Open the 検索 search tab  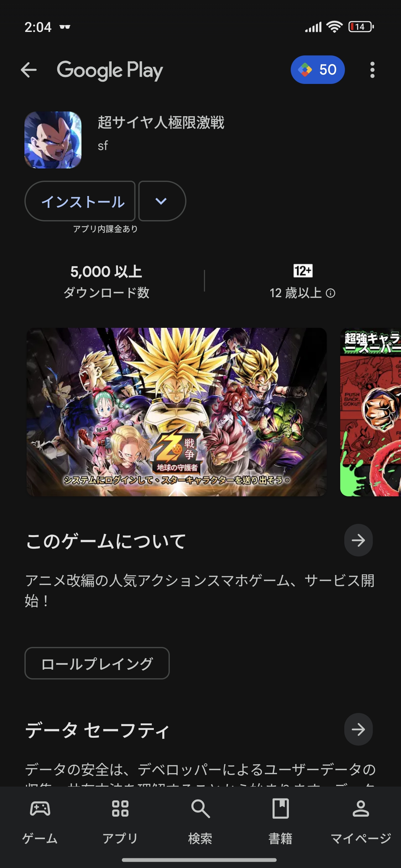(x=200, y=821)
